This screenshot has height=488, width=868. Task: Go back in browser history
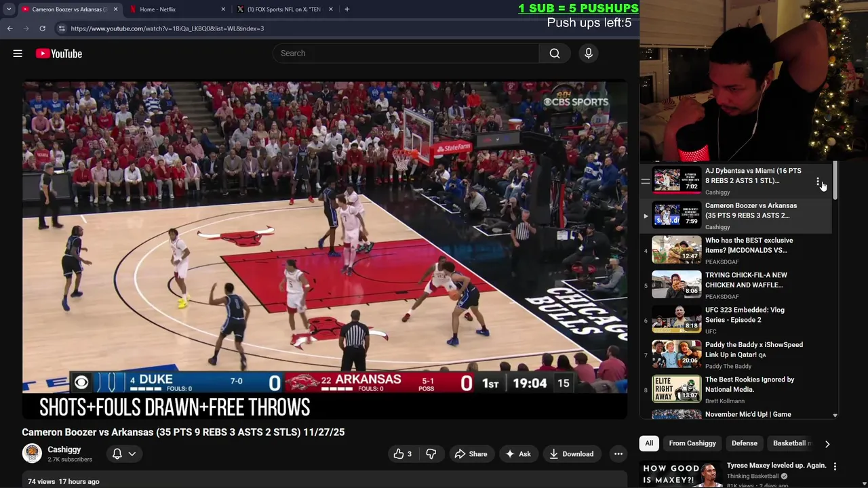pos(9,28)
